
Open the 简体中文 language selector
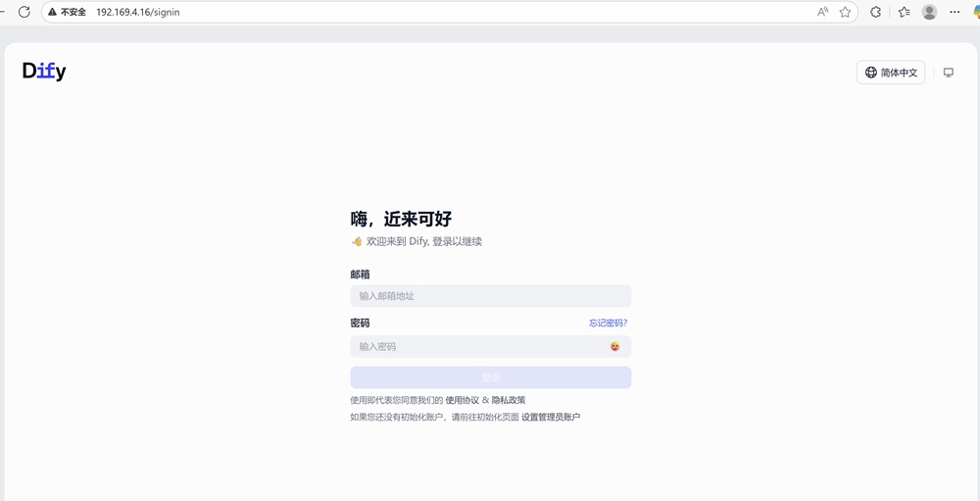click(891, 73)
